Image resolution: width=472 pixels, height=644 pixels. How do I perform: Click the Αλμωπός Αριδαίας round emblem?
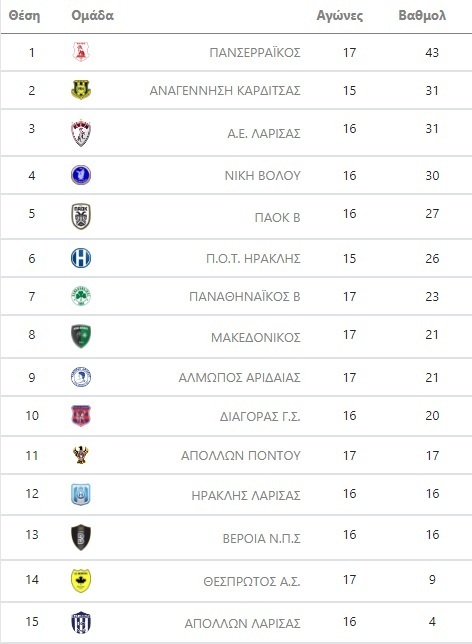click(81, 377)
